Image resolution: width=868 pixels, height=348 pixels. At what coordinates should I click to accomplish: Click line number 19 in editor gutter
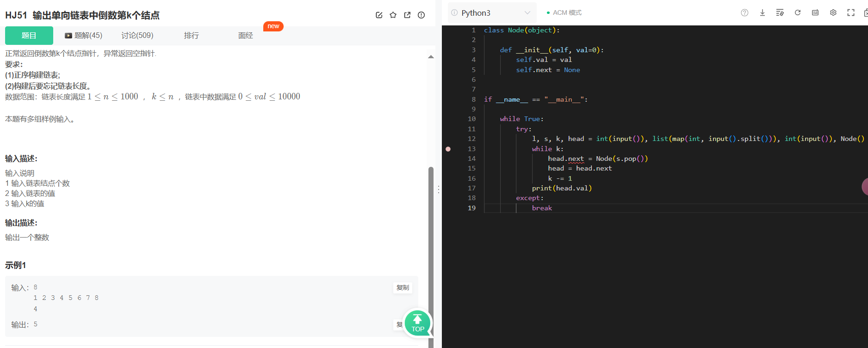pyautogui.click(x=471, y=208)
